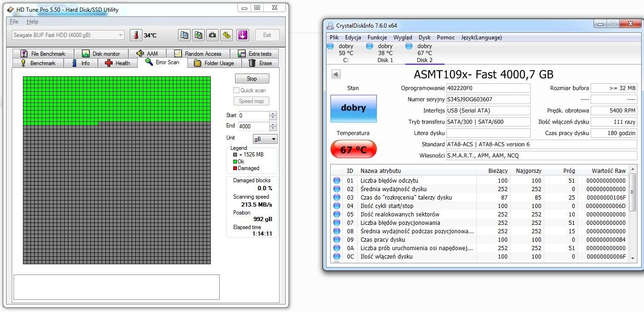Increase the Start value with the up arrow
This screenshot has width=644, height=312.
click(273, 113)
